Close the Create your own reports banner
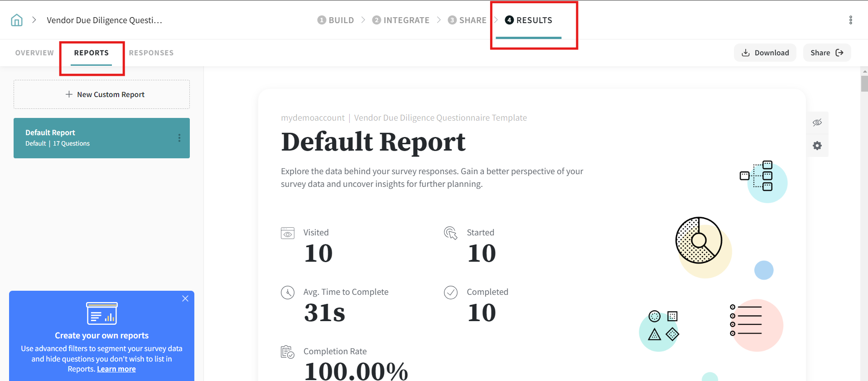This screenshot has height=381, width=868. 185,298
